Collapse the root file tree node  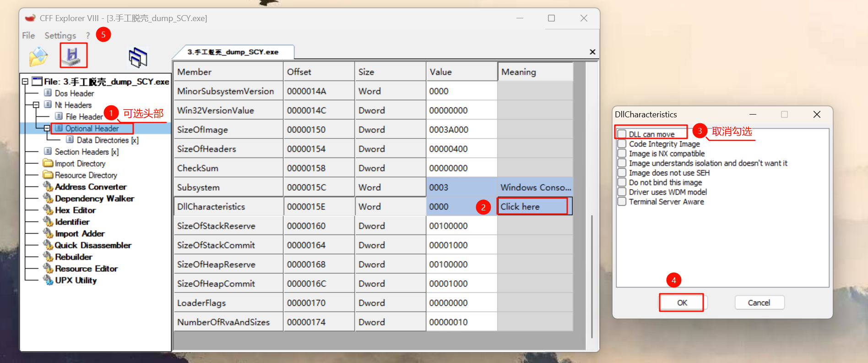[25, 82]
